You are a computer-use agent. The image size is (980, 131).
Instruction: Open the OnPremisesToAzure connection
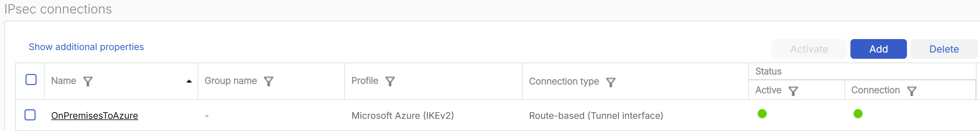[x=94, y=115]
